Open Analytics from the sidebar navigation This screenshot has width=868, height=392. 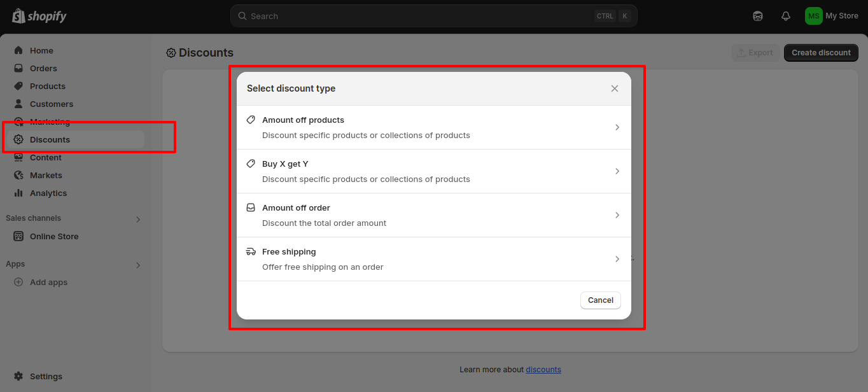point(48,193)
